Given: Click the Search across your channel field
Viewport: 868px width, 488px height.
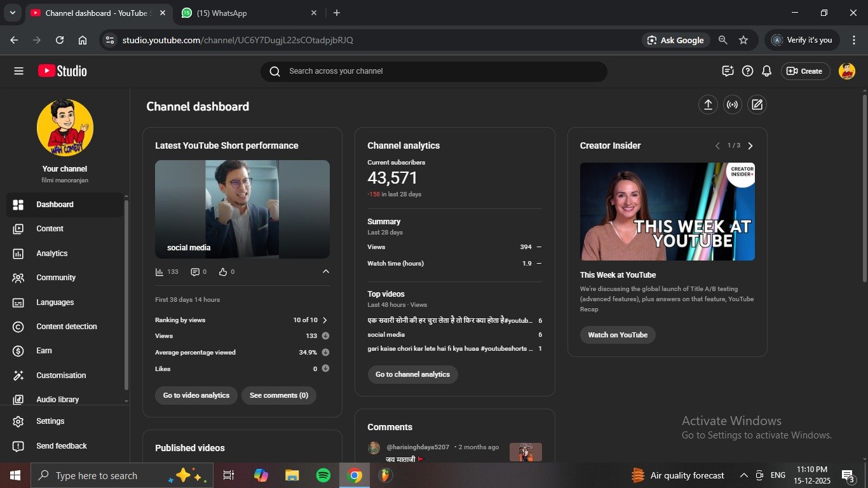Looking at the screenshot, I should (433, 71).
